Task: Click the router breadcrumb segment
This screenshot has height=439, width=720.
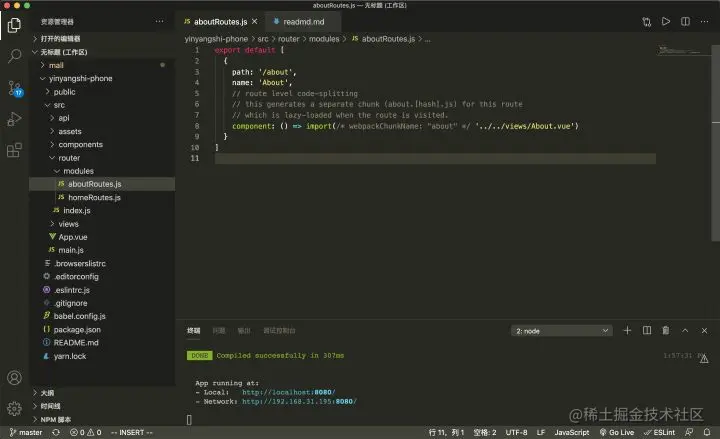Action: point(288,39)
